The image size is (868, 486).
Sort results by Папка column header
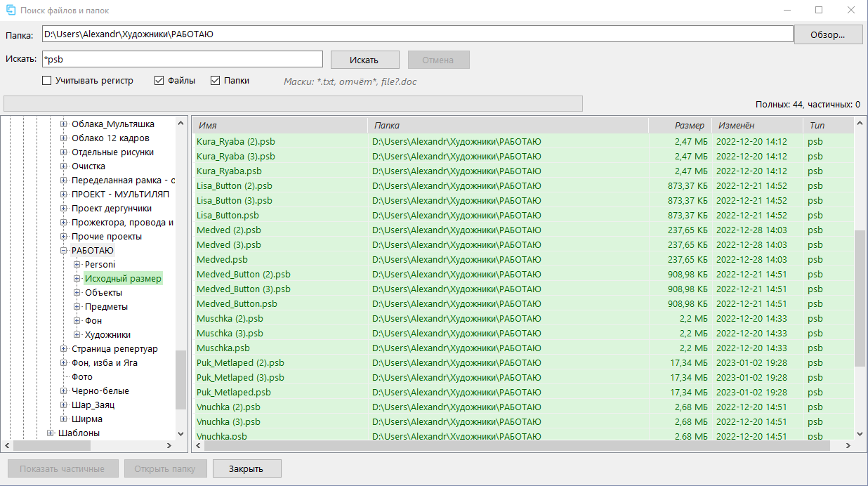tap(508, 125)
